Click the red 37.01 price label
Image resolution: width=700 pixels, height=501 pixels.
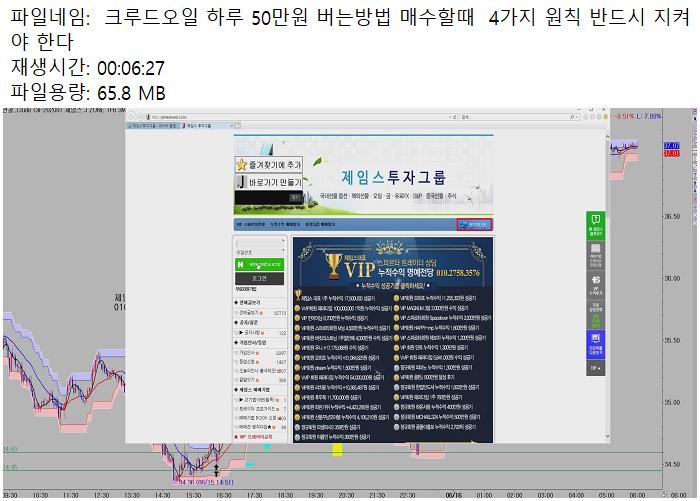671,153
